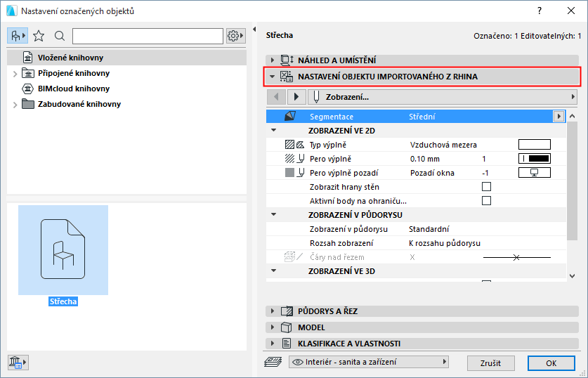
Task: Open the Zobrazení... page dropdown
Action: coord(442,97)
